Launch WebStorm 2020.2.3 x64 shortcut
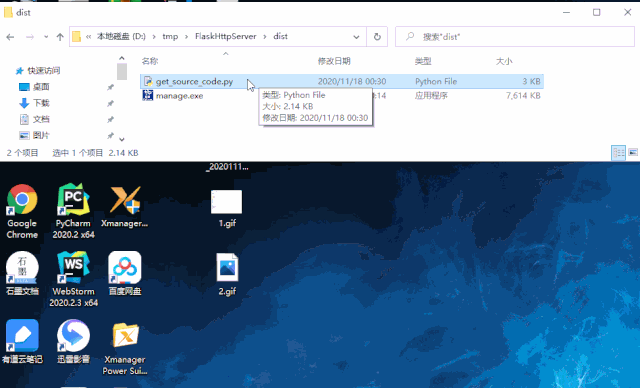The height and width of the screenshot is (388, 640). (x=73, y=279)
